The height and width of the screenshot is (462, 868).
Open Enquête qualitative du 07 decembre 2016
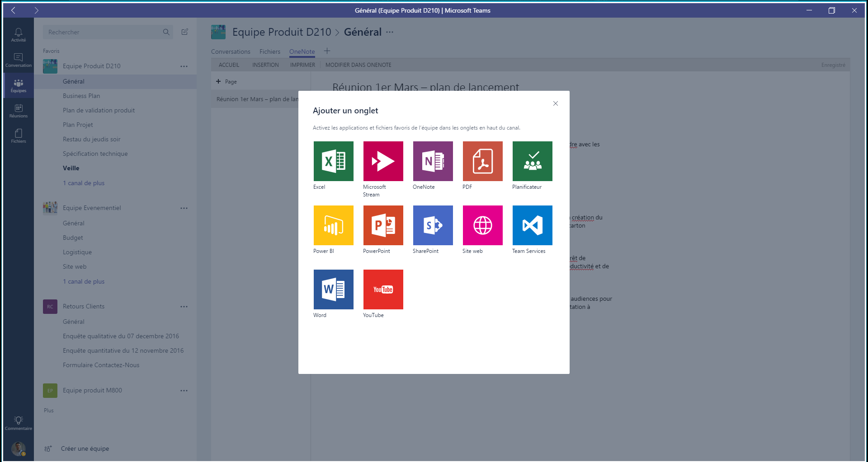[x=121, y=336]
